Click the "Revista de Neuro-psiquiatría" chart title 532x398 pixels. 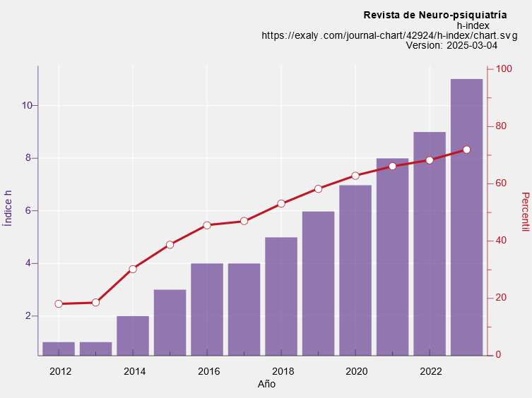(x=435, y=15)
